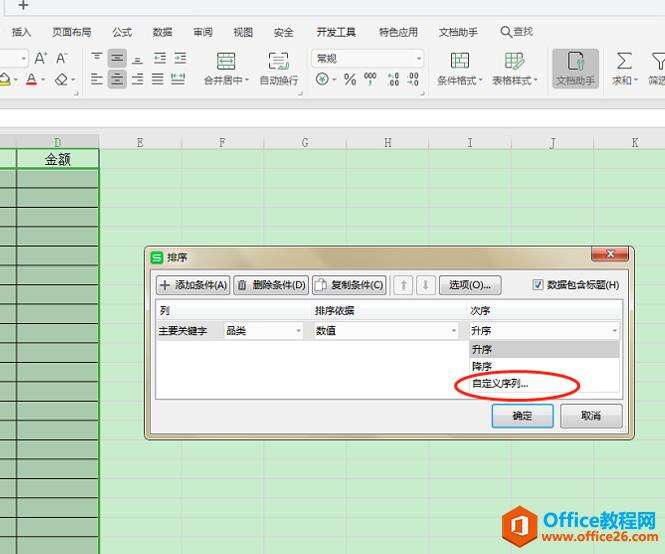Viewport: 665px width, 554px height.
Task: Expand the 合并居中 dropdown arrow
Action: [x=247, y=80]
